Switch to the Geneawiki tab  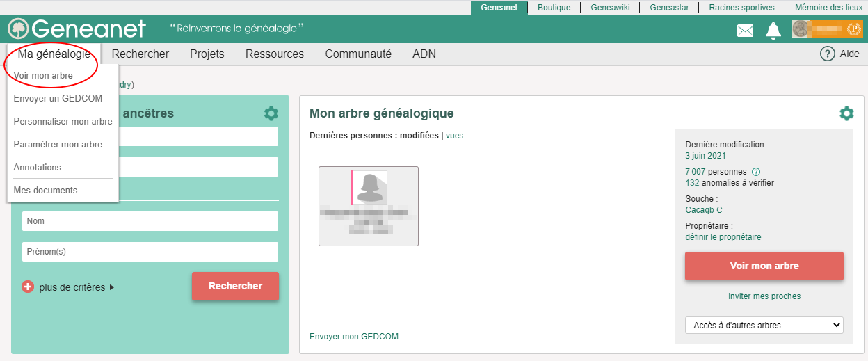[610, 8]
